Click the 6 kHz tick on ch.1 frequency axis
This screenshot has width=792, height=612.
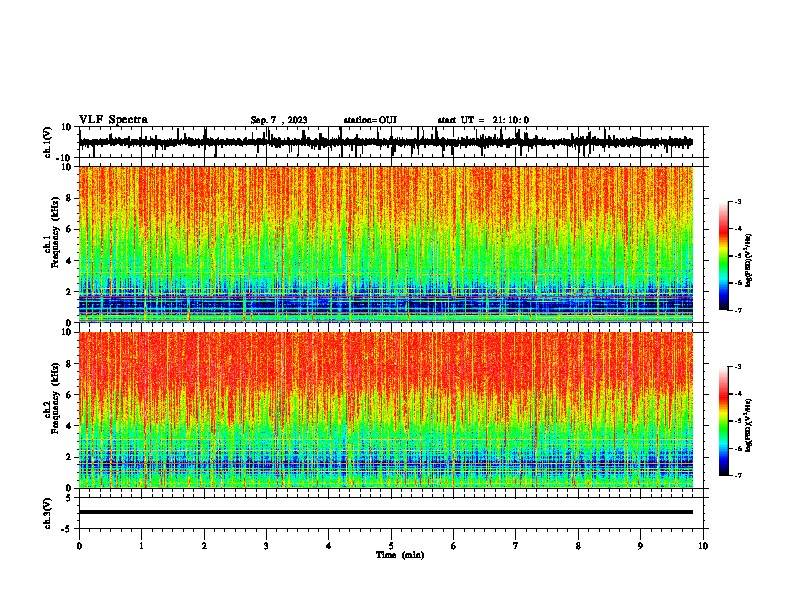tap(69, 229)
